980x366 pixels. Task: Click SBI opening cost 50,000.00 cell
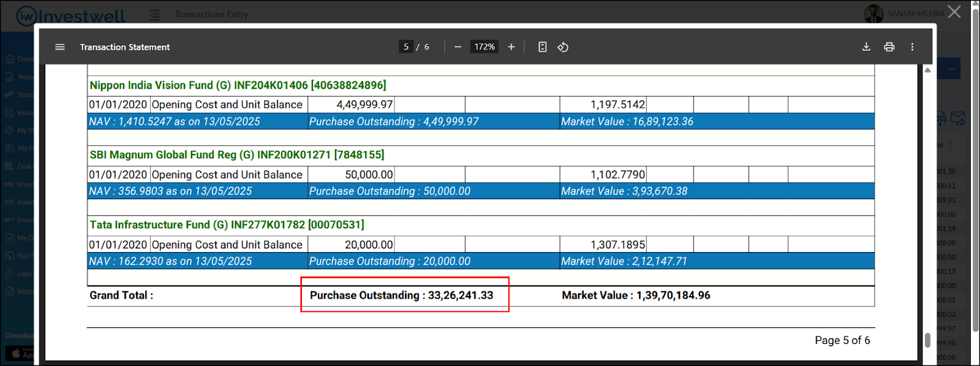pos(351,175)
